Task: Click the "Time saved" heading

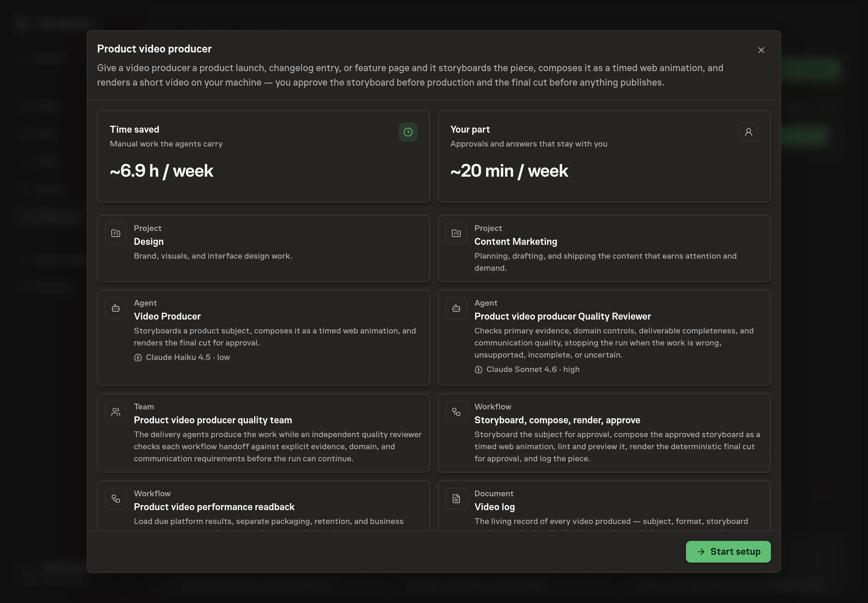Action: (134, 130)
